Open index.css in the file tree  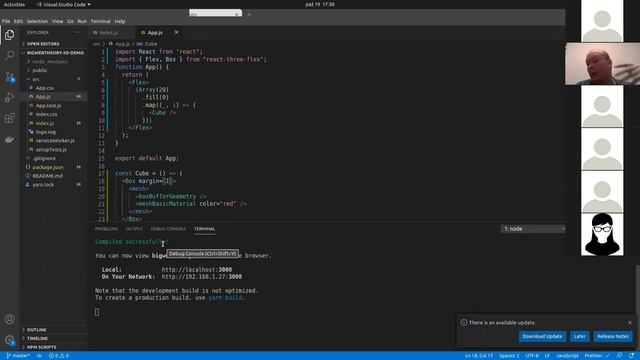click(x=46, y=114)
